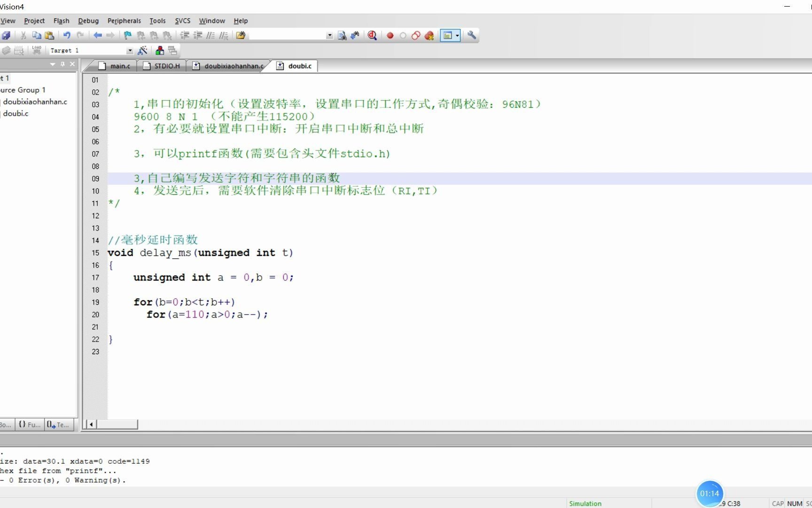812x508 pixels.
Task: Go to previous bookmark icon
Action: click(141, 35)
